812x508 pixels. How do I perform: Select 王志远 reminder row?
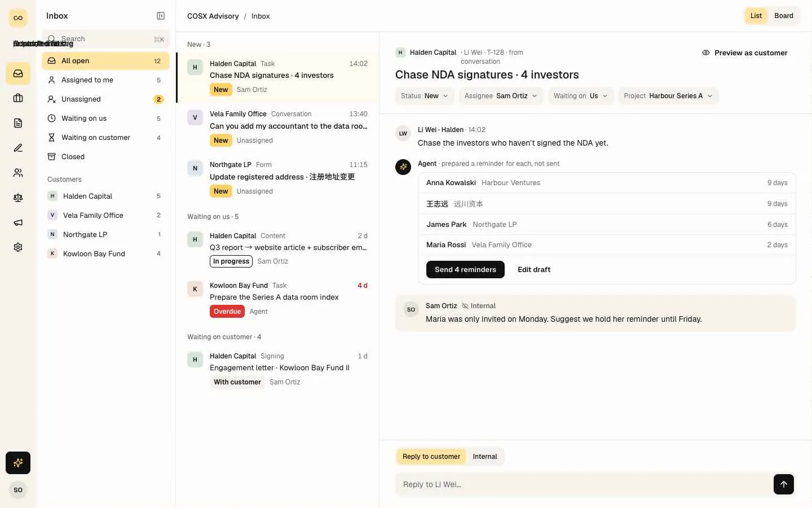pos(607,204)
